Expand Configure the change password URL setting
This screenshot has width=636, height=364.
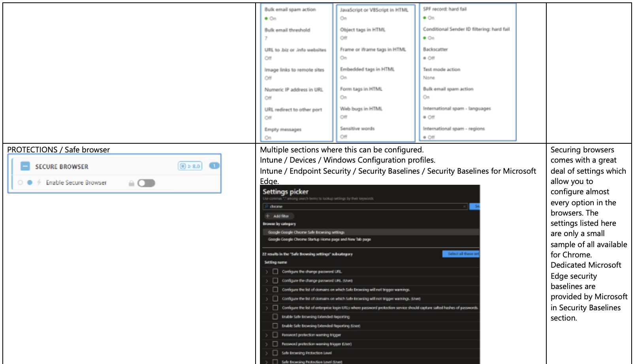tap(267, 272)
